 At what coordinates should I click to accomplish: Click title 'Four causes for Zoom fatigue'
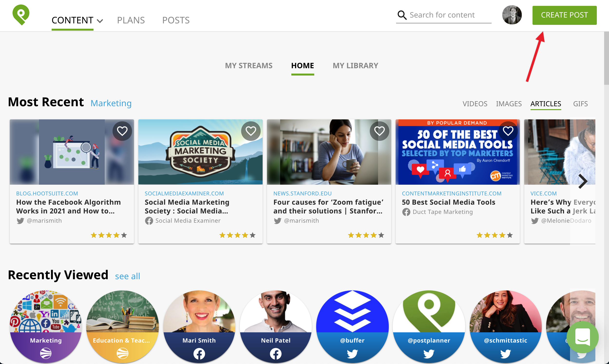click(328, 207)
